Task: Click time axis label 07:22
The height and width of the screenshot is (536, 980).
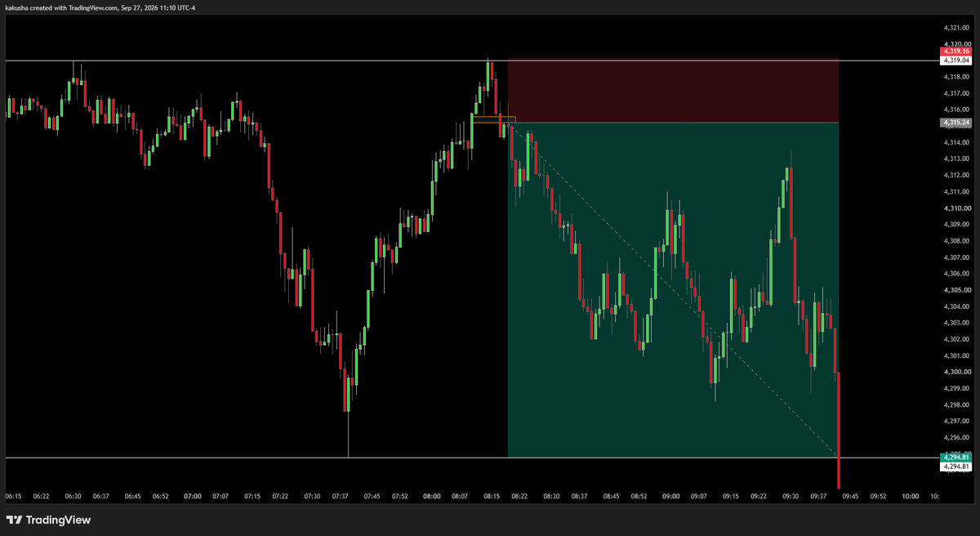Action: (x=280, y=496)
